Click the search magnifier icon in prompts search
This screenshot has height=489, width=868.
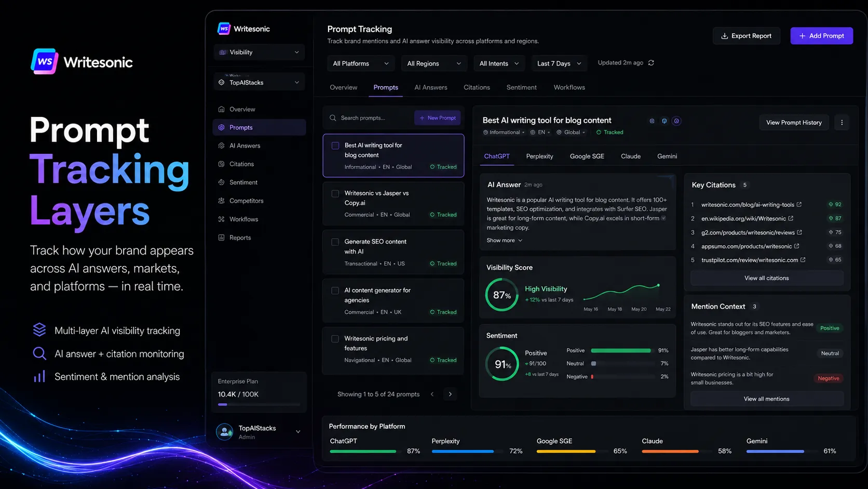click(333, 118)
